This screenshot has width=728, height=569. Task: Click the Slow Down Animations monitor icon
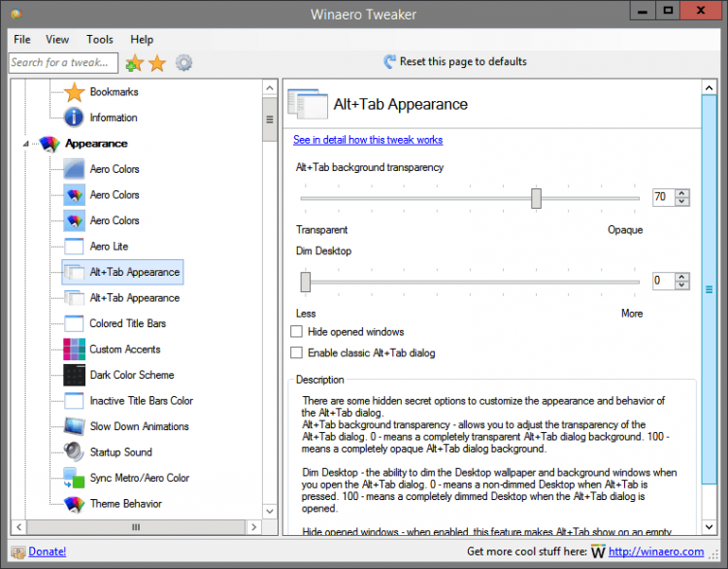[x=74, y=426]
